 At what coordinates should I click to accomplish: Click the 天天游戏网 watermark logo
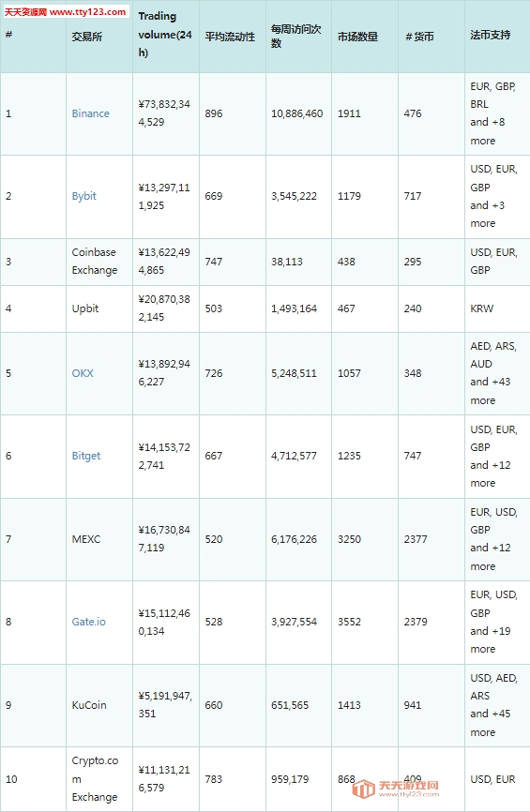[396, 789]
